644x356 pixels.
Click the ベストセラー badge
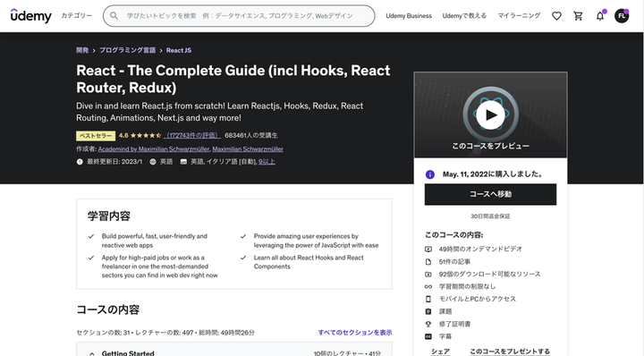pos(96,135)
